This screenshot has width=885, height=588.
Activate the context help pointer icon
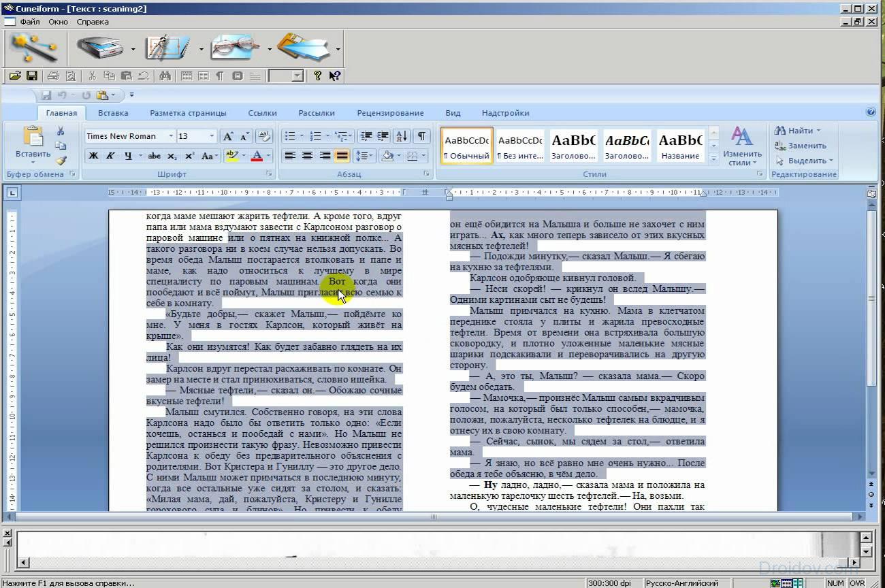(335, 76)
